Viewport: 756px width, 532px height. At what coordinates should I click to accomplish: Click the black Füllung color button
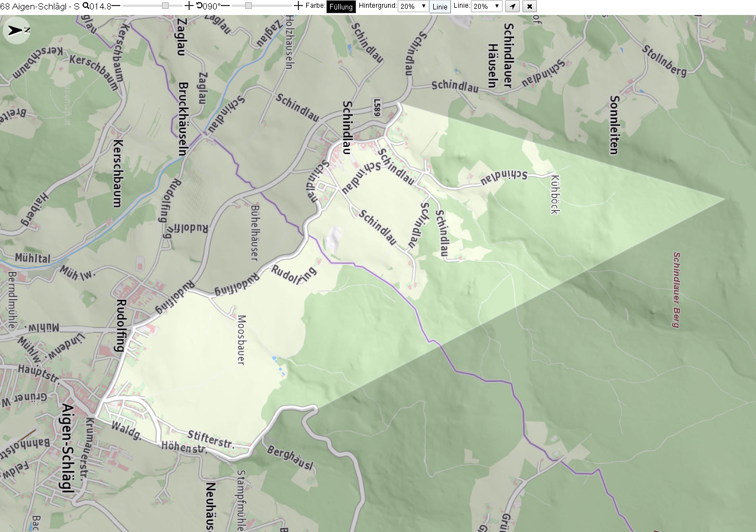click(341, 7)
